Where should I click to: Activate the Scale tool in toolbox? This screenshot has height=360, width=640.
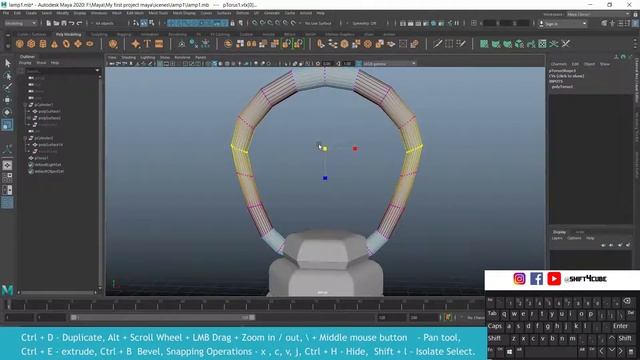(x=7, y=124)
